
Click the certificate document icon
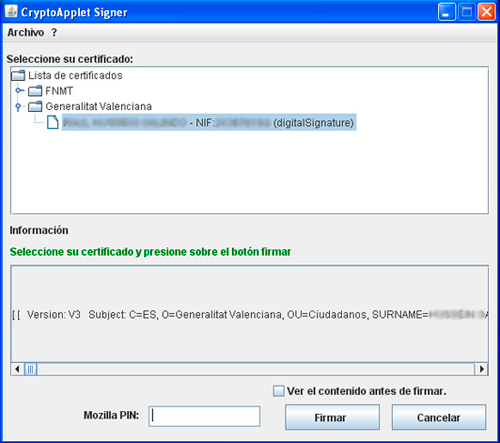(53, 122)
